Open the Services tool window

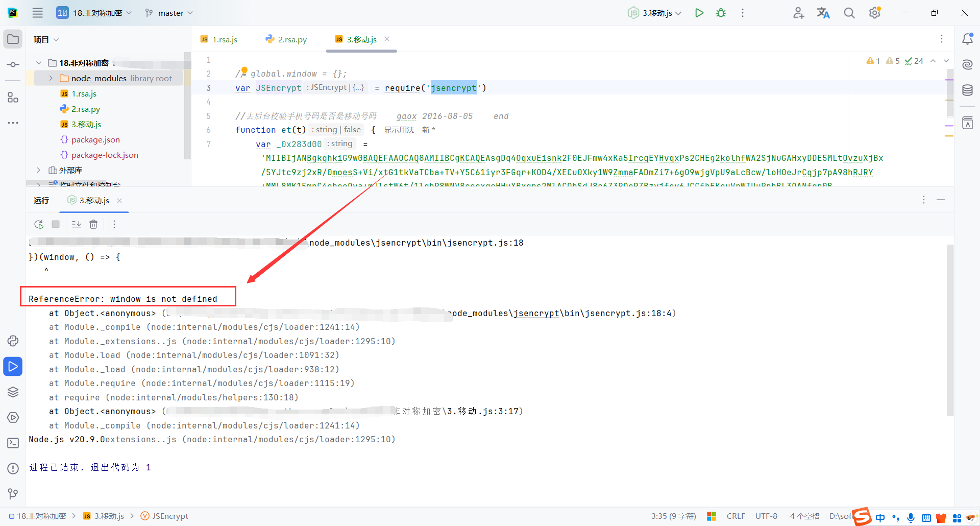coord(13,417)
